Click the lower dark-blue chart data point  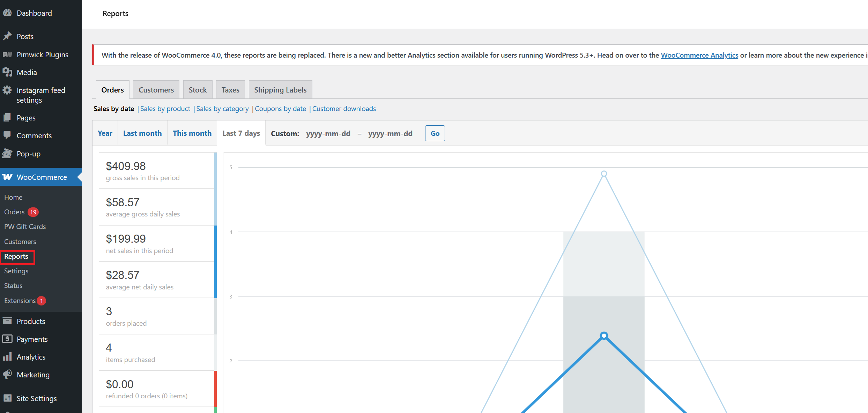[604, 335]
